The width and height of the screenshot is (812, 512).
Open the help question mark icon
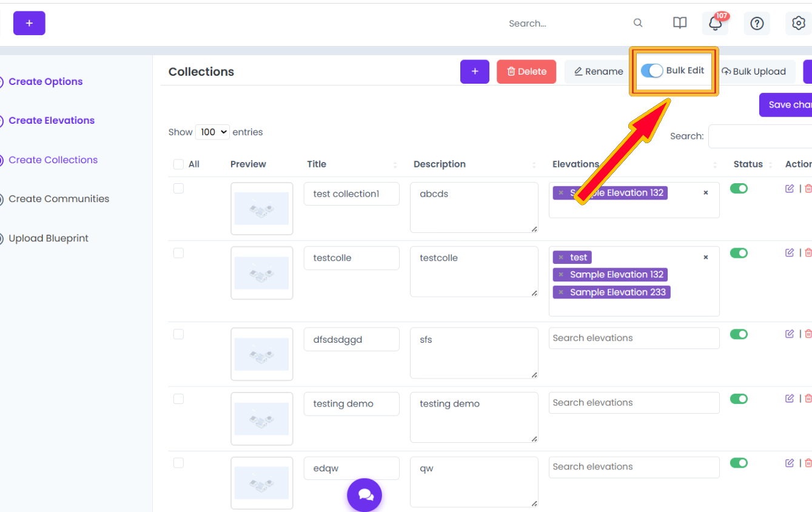pos(757,24)
